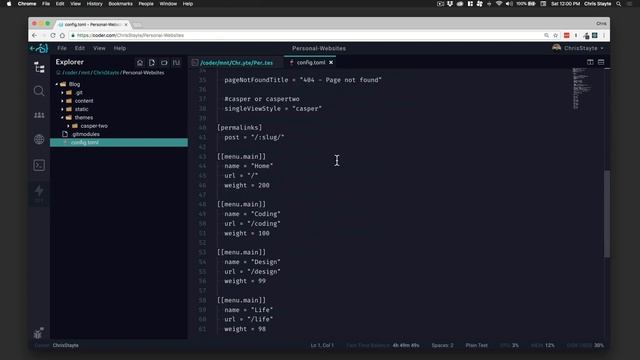Click the singleViewStyle = "casper" line
This screenshot has width=640, height=360.
(273, 109)
